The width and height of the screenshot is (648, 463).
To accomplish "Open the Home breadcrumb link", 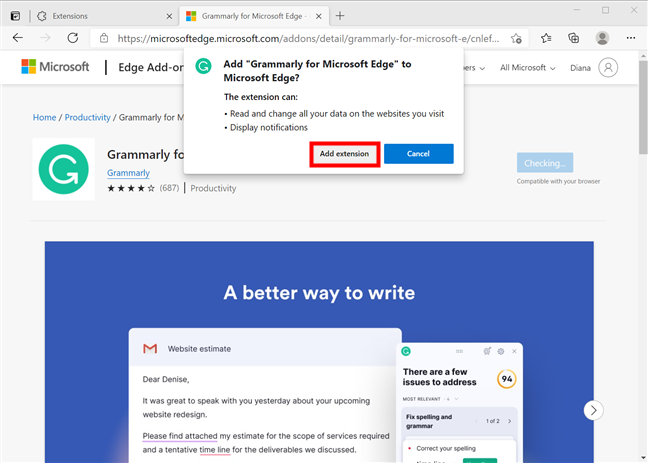I will click(44, 117).
